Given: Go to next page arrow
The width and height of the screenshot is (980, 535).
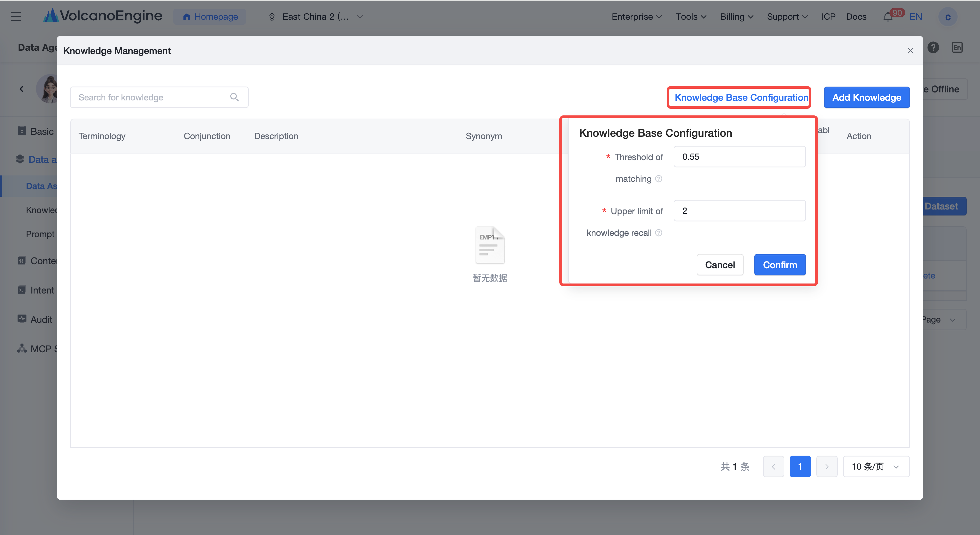Looking at the screenshot, I should [x=827, y=467].
